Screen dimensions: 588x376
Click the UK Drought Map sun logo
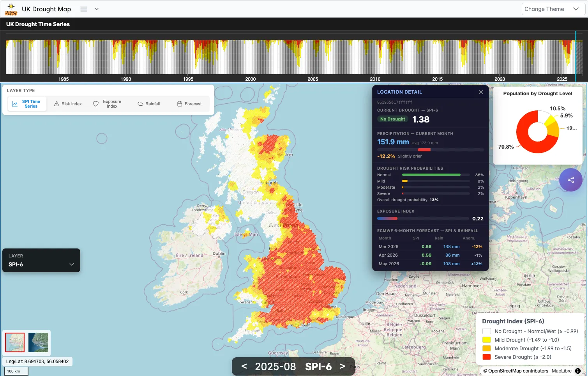11,9
